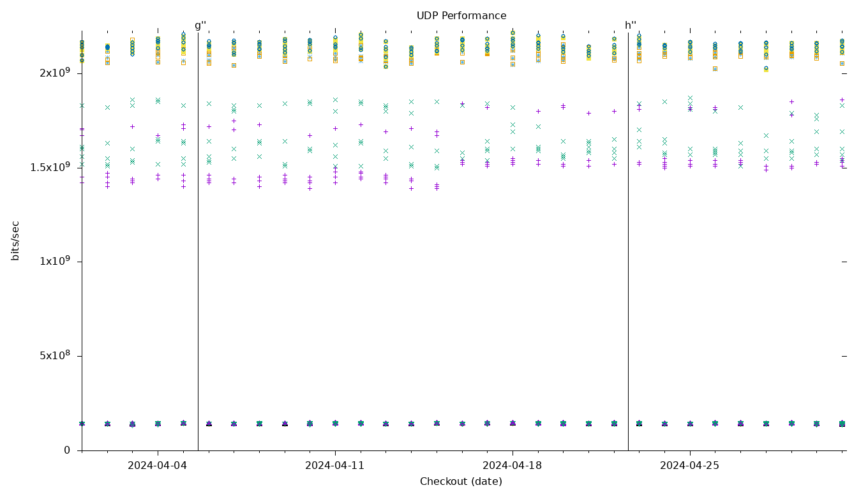Screen dimensions: 868x490
Task: Click the h'' marker label
Action: (x=631, y=26)
